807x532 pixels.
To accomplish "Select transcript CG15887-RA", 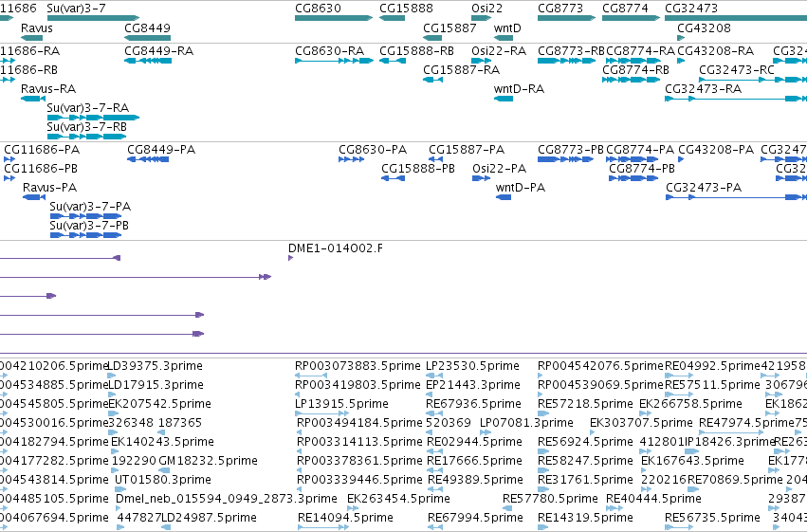I will [x=461, y=70].
